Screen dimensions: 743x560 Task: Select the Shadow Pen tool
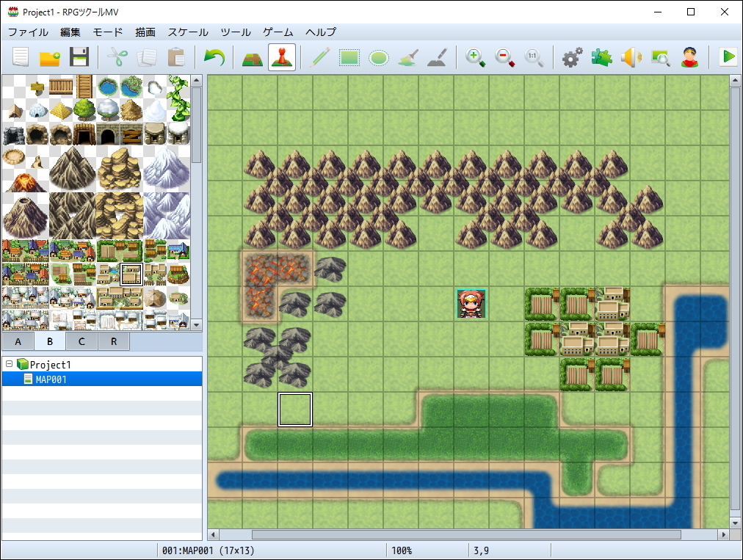tap(438, 57)
